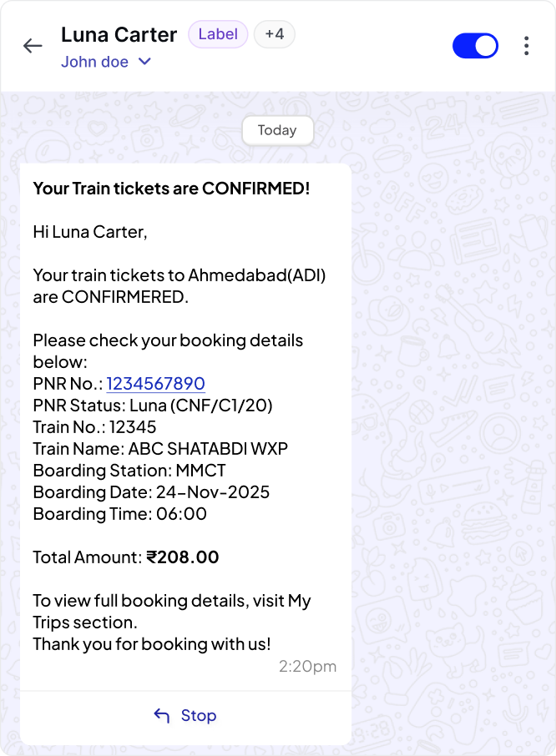
Task: Click the back arrow to exit the chat
Action: click(x=33, y=46)
